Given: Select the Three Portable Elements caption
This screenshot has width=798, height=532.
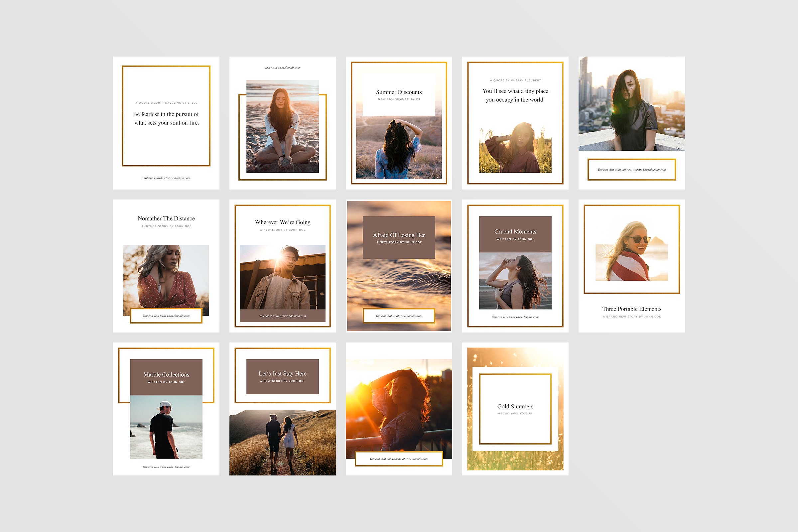Looking at the screenshot, I should (631, 309).
